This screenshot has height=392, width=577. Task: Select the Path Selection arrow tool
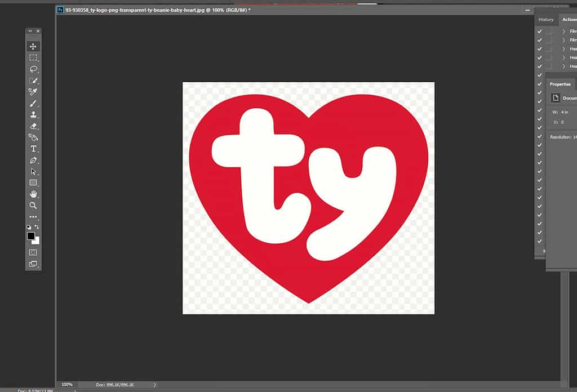coord(33,172)
